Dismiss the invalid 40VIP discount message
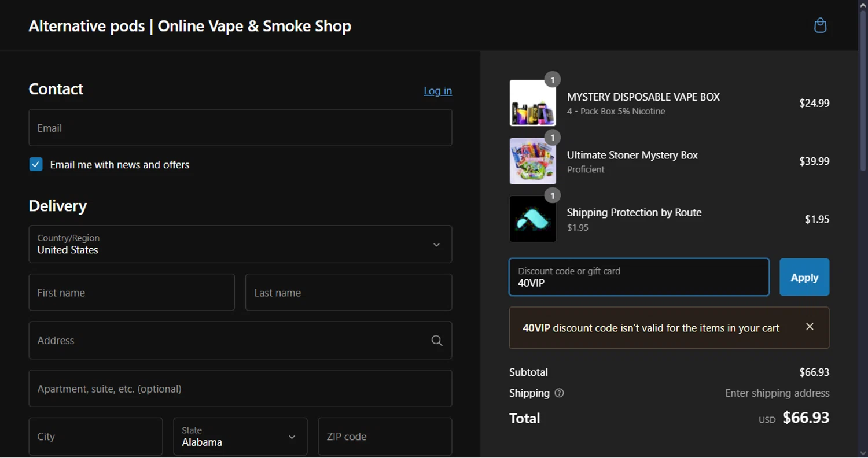868x458 pixels. point(810,327)
